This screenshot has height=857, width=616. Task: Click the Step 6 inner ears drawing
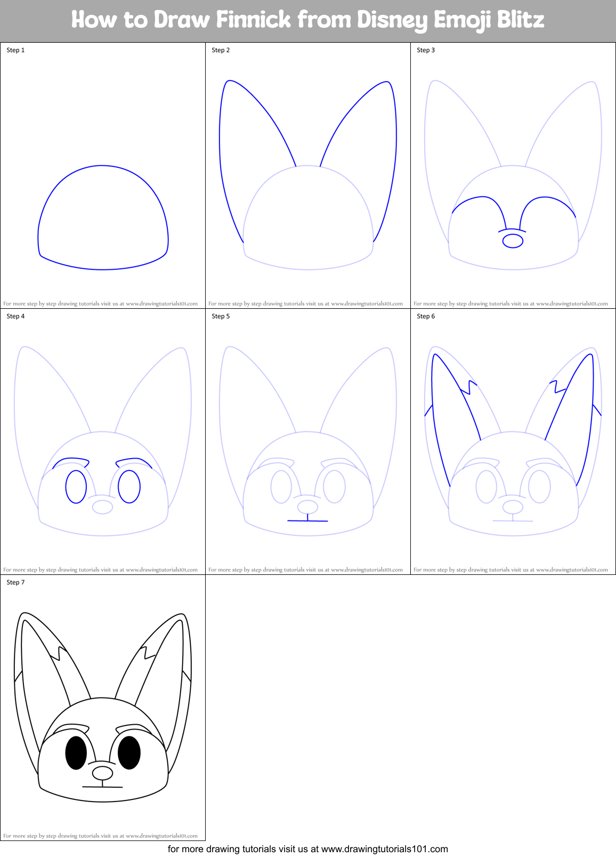click(513, 441)
